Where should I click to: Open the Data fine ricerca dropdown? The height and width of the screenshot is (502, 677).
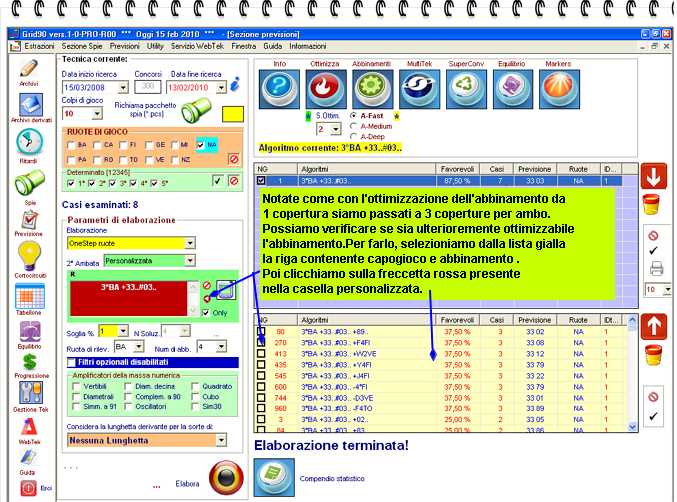click(221, 88)
